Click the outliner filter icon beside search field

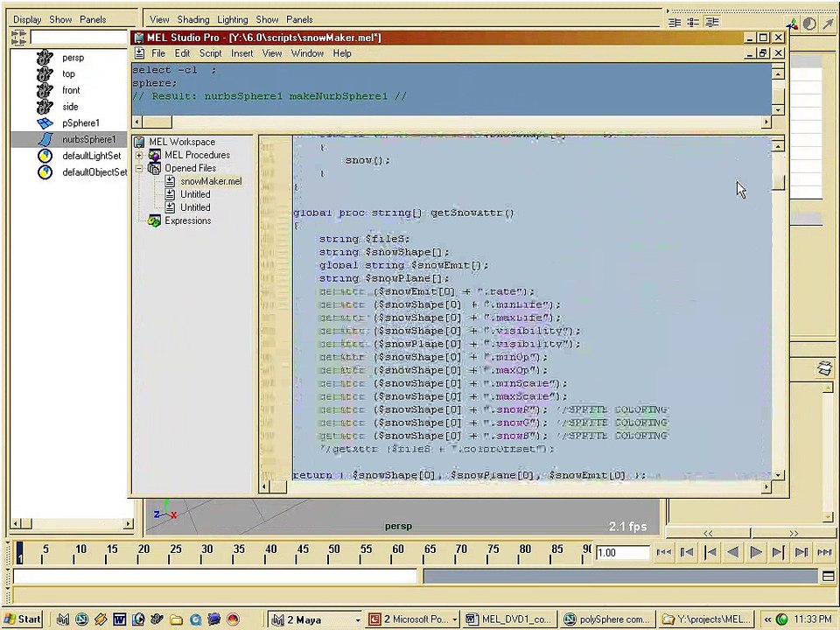tap(18, 38)
